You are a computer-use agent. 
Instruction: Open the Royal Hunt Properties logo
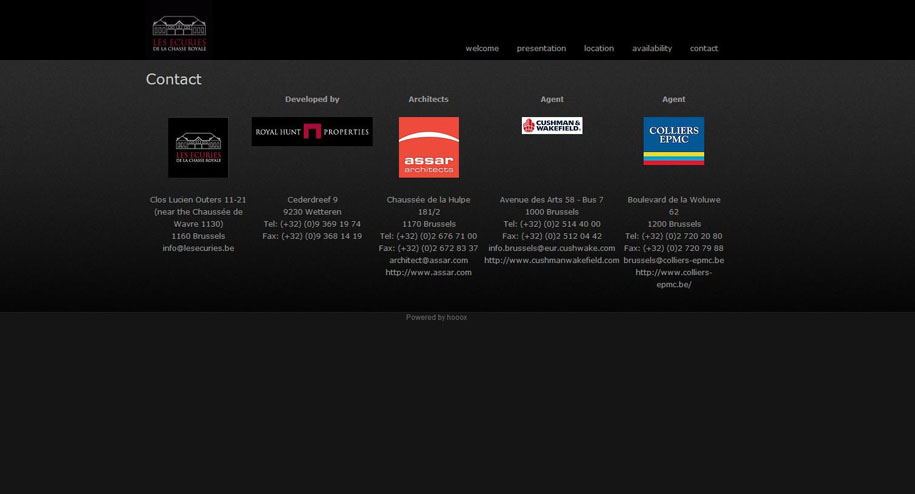(x=312, y=131)
